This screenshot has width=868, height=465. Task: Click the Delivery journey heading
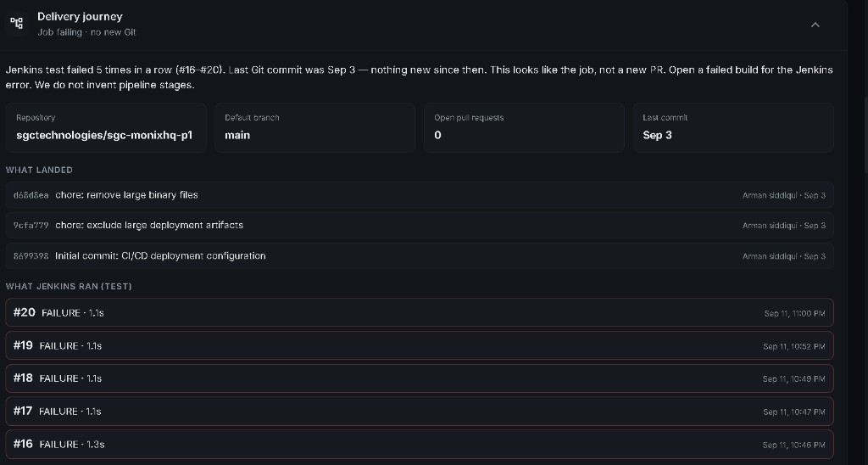pyautogui.click(x=80, y=17)
